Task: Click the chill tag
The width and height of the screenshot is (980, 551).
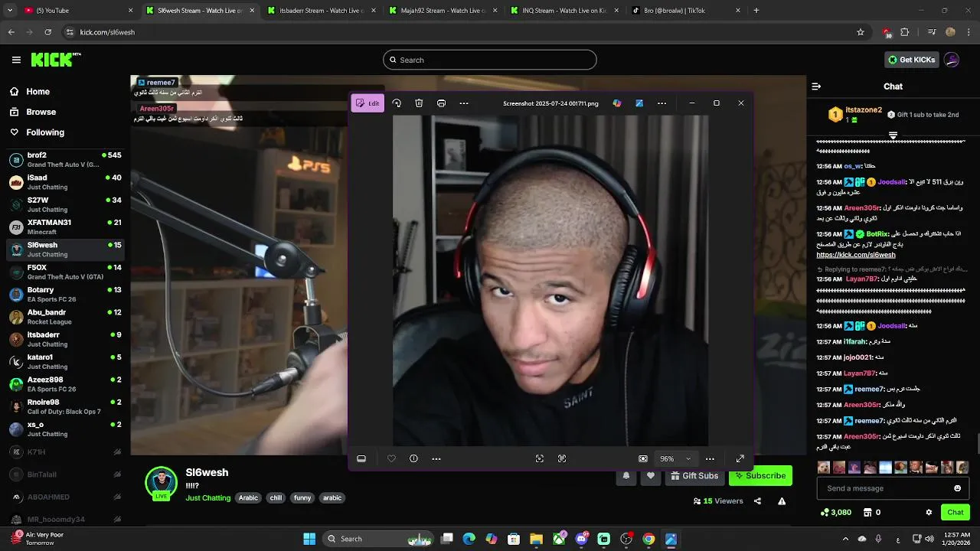Action: (276, 497)
